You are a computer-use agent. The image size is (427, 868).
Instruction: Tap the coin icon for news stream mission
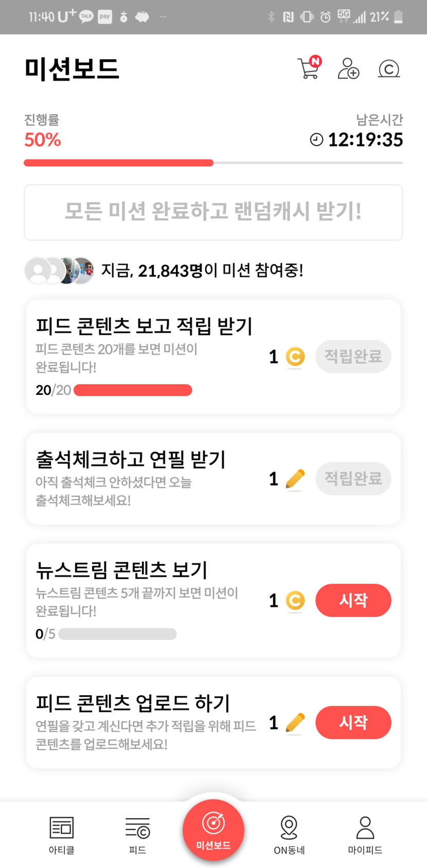(295, 601)
